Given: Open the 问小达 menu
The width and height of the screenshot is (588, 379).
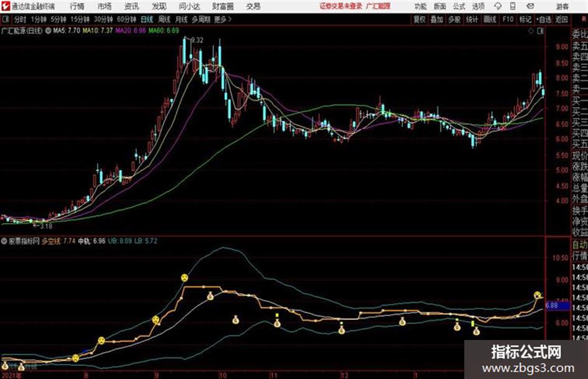Looking at the screenshot, I should [189, 6].
